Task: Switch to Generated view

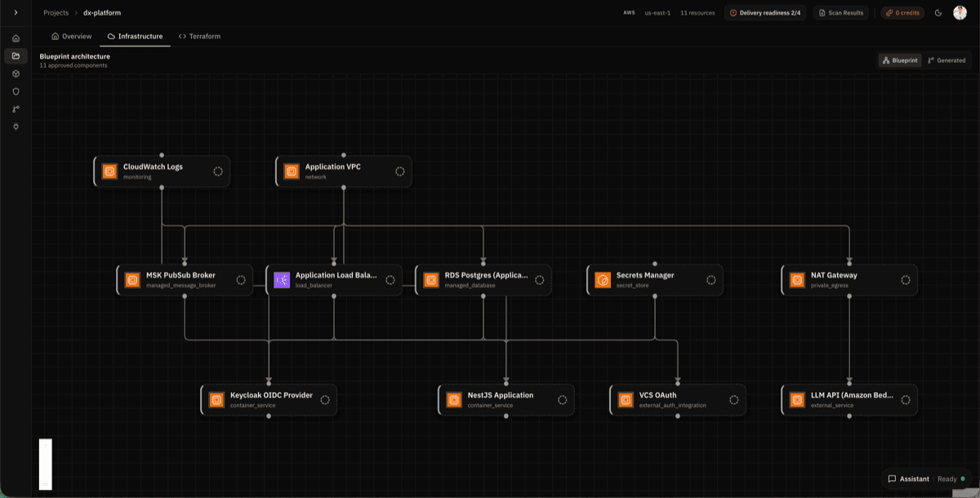Action: (947, 60)
